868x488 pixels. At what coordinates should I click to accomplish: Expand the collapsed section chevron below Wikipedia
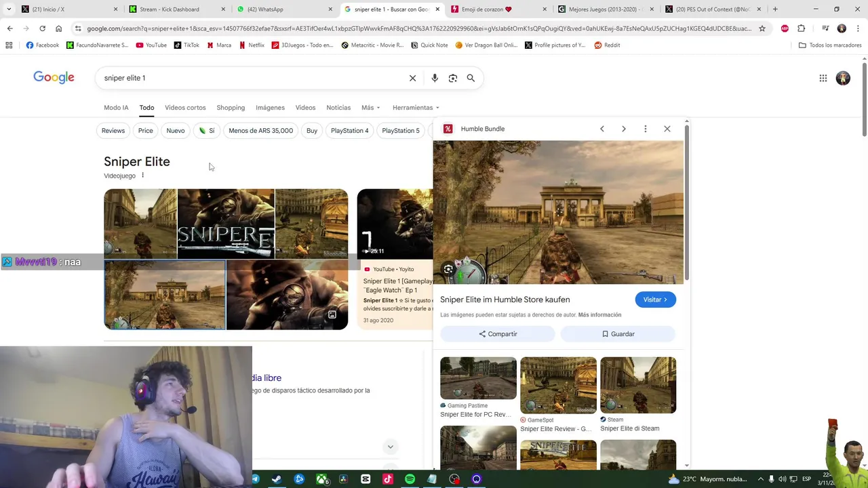390,447
